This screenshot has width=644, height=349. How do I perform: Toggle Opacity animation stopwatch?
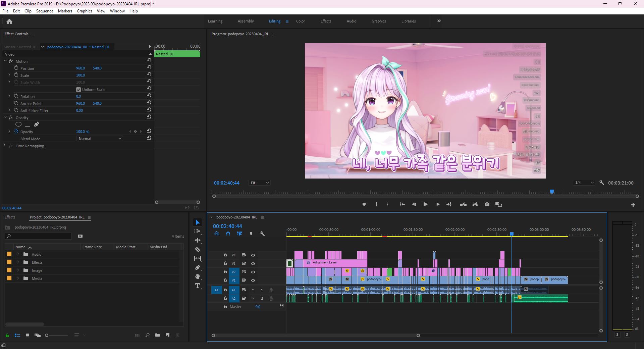(x=16, y=132)
